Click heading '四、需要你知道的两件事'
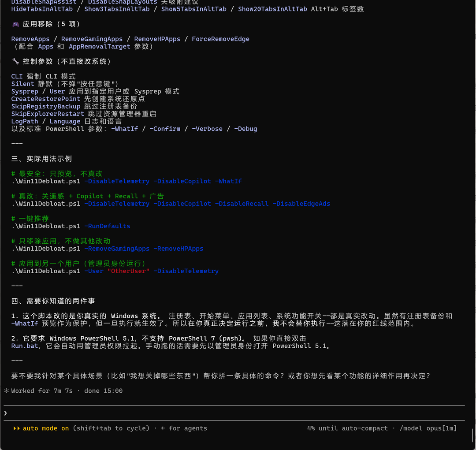This screenshot has width=476, height=450. click(53, 301)
